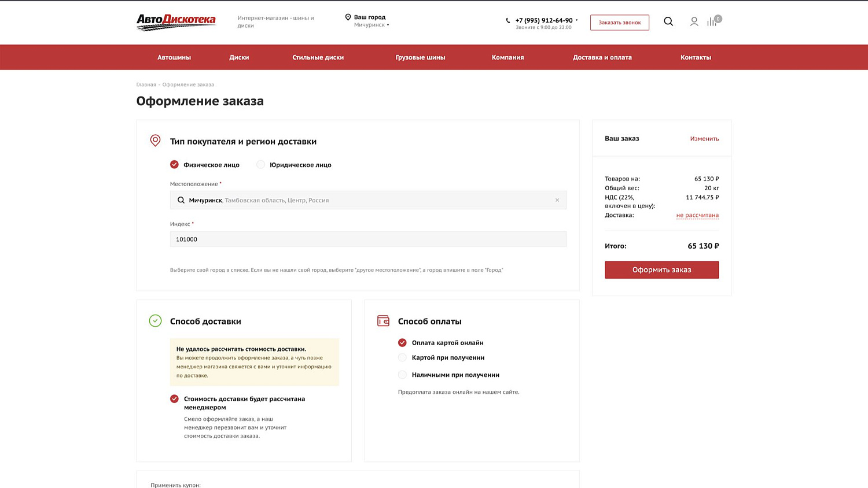The image size is (868, 488).
Task: Click the wallet icon beside Способ оплаты
Action: (383, 321)
